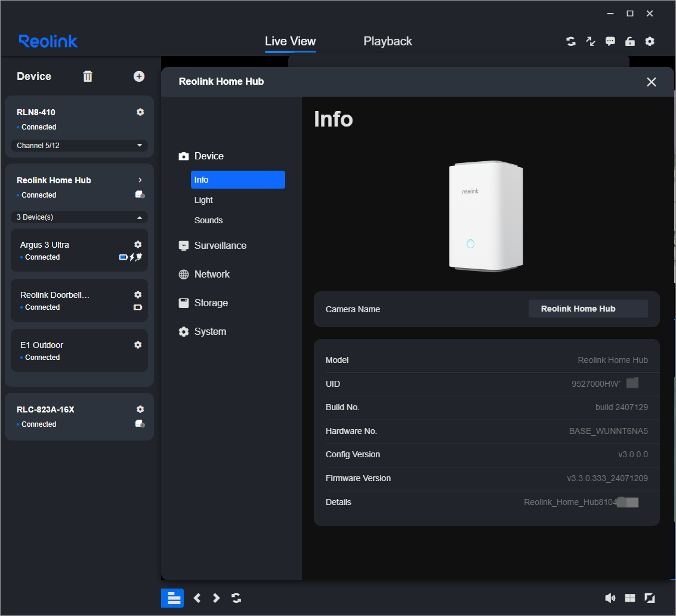Click Argus 3 Ultra battery charging icon
Image resolution: width=676 pixels, height=616 pixels.
point(131,257)
